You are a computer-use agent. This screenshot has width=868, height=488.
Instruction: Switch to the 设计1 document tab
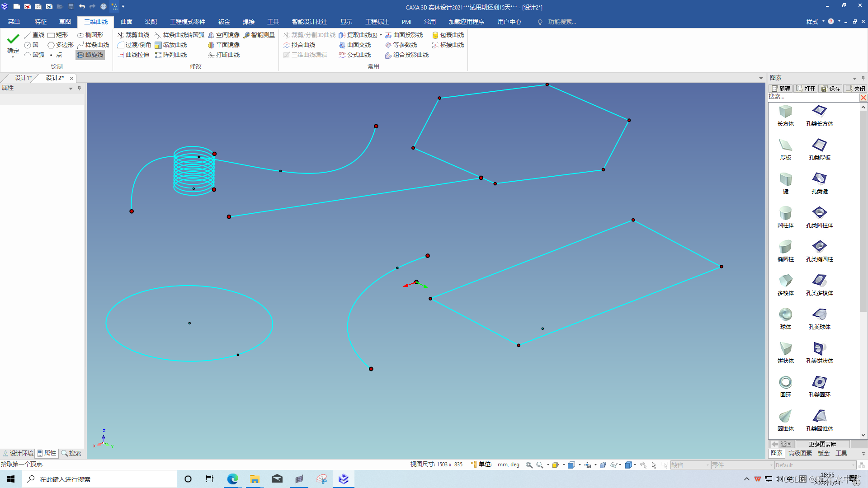pyautogui.click(x=23, y=78)
